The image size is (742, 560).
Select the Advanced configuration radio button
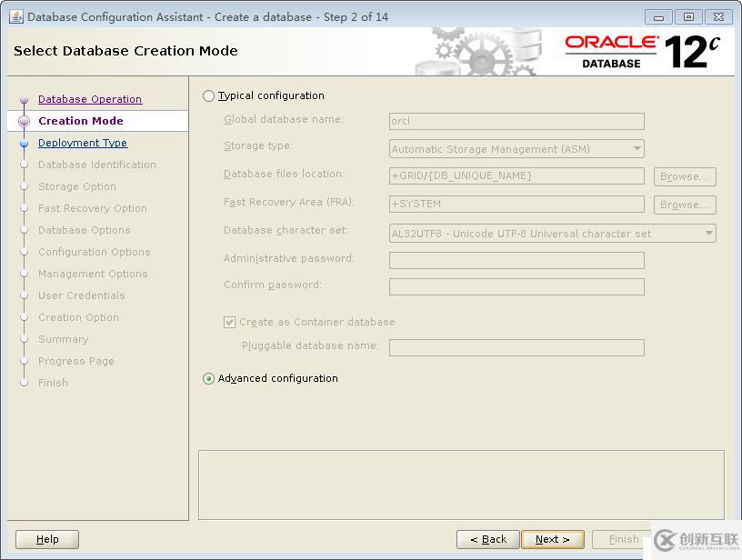209,379
